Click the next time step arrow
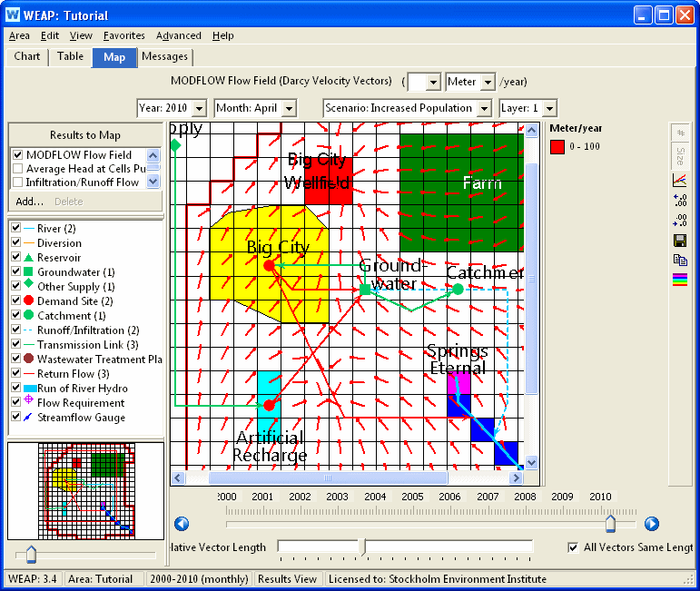The image size is (700, 591). 651,523
